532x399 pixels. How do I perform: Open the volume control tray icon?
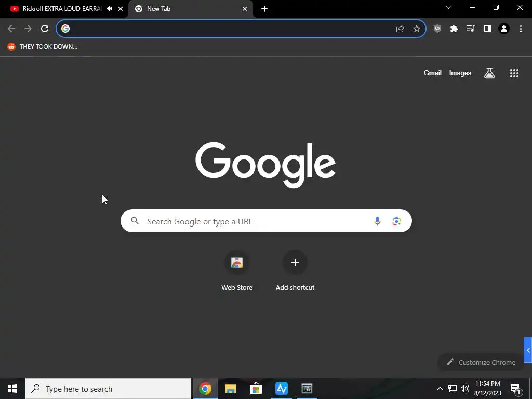(465, 389)
